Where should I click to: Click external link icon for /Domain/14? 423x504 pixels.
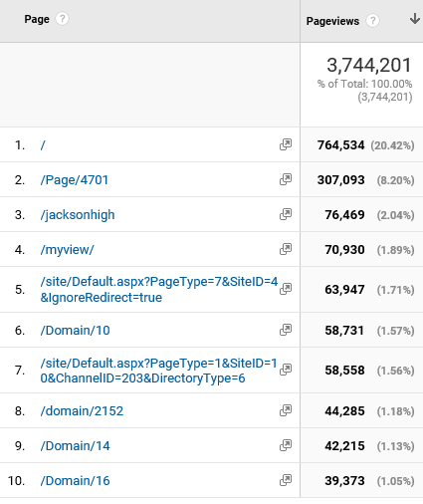pyautogui.click(x=286, y=445)
